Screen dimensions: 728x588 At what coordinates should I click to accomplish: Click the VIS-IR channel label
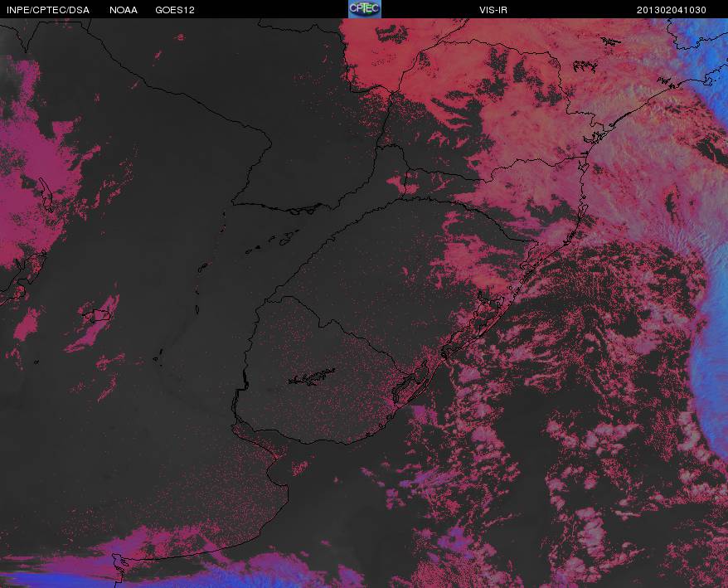(x=493, y=10)
